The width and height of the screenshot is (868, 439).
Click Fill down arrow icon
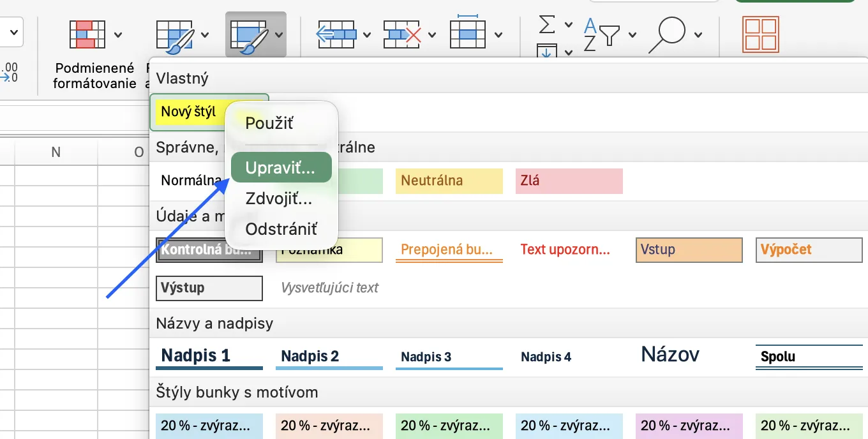pyautogui.click(x=547, y=51)
